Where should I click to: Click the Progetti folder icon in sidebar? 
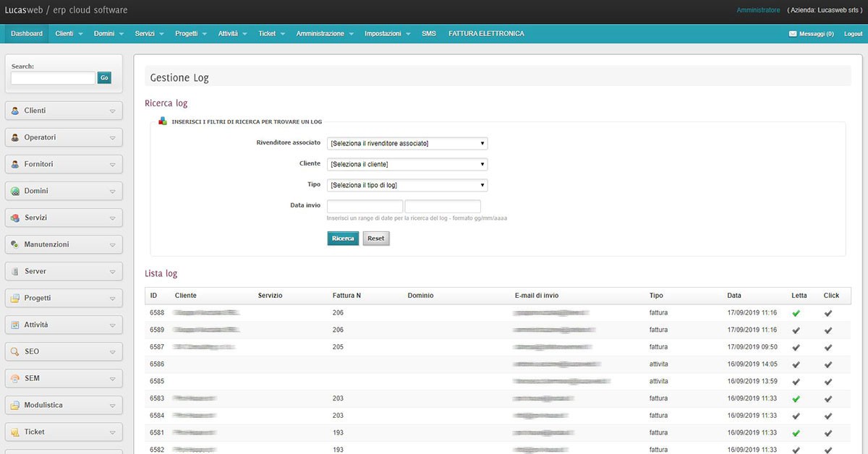click(x=15, y=298)
